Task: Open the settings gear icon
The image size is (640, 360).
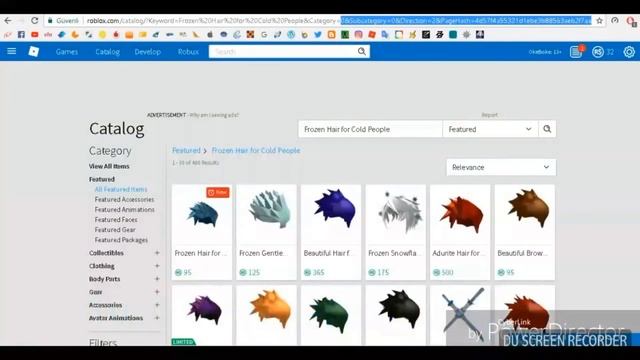Action: (629, 52)
